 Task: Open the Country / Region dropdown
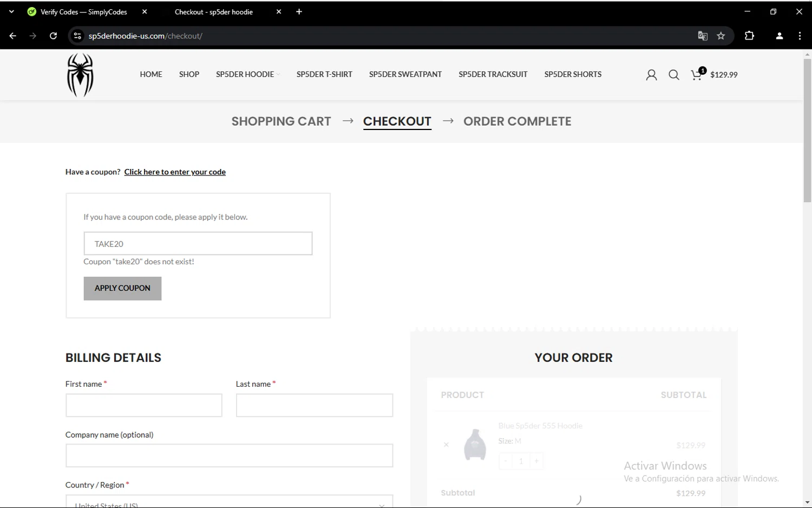230,502
